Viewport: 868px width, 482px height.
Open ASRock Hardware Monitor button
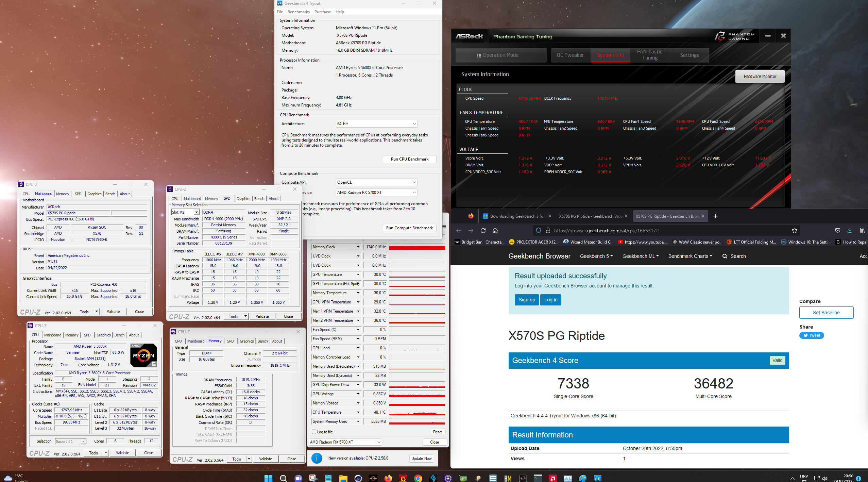pos(760,77)
